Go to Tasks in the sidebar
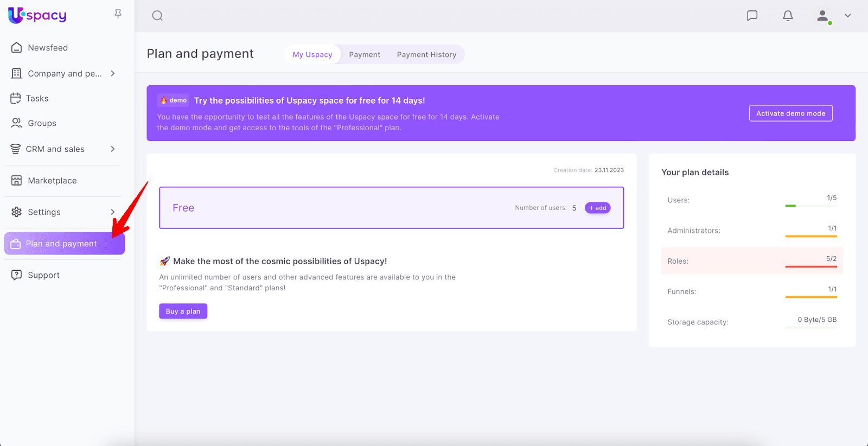 tap(37, 98)
